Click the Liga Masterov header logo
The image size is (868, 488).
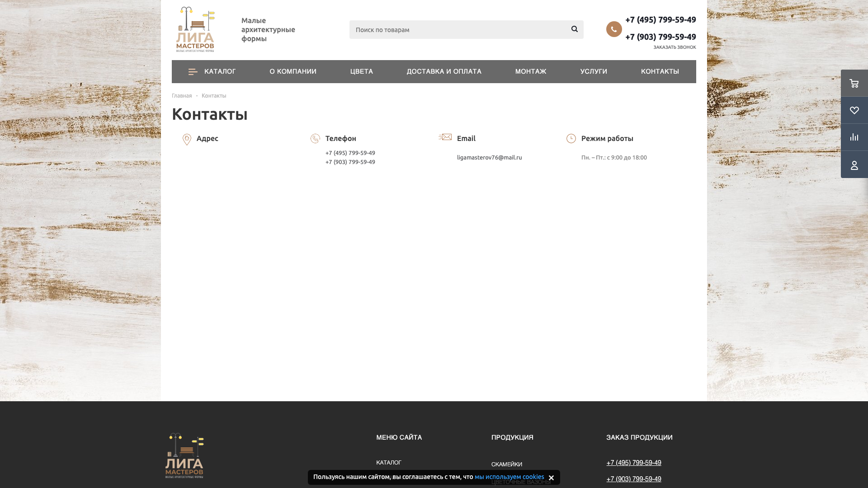coord(195,29)
